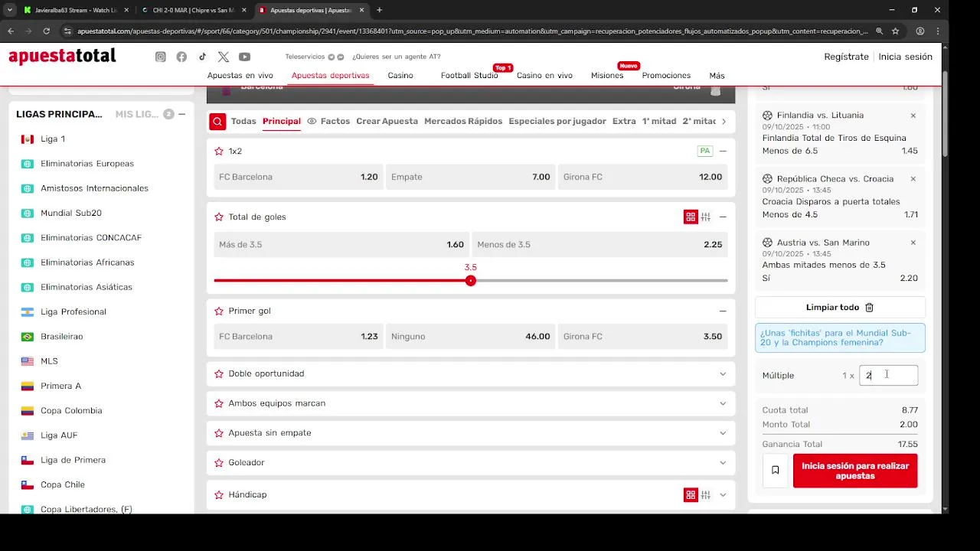Switch to the Mercados Rápidos tab
The height and width of the screenshot is (551, 980).
(463, 121)
